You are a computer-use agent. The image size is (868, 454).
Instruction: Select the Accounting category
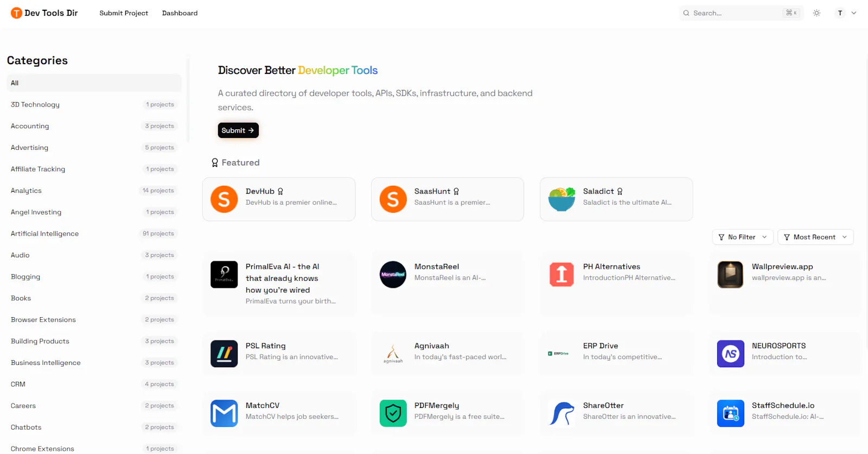pyautogui.click(x=94, y=126)
